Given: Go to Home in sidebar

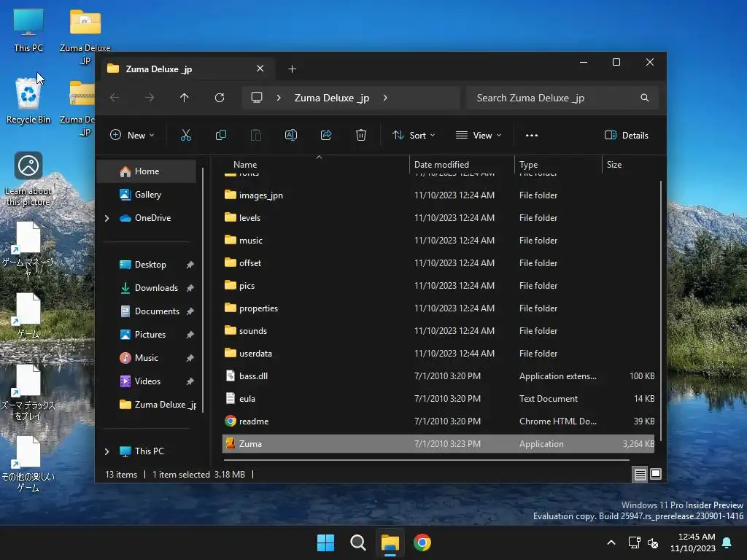Looking at the screenshot, I should point(147,171).
